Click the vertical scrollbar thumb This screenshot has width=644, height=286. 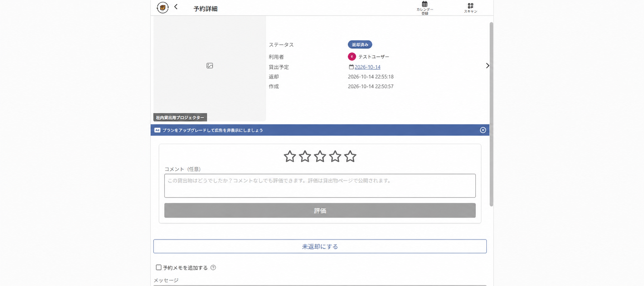click(x=491, y=114)
